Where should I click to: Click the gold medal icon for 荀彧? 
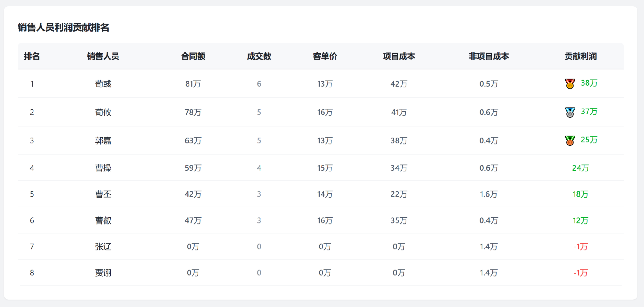tap(570, 84)
